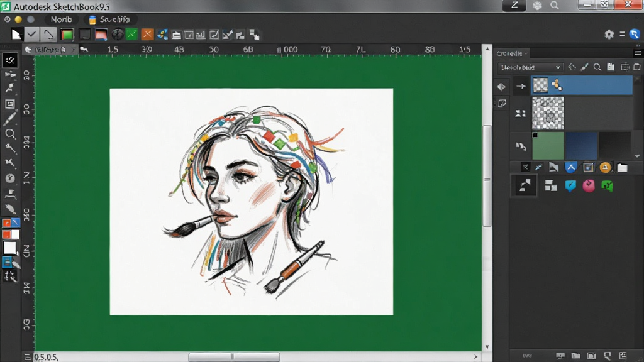Click the dark square icon in top toolbar

[85, 35]
